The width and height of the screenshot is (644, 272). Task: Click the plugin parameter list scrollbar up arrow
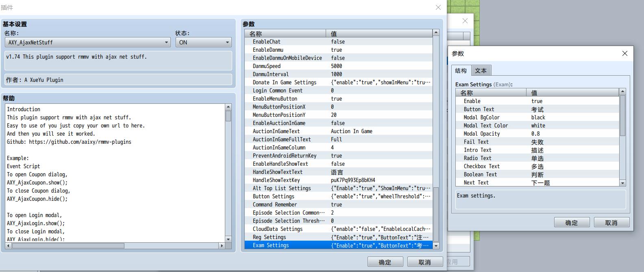click(436, 32)
